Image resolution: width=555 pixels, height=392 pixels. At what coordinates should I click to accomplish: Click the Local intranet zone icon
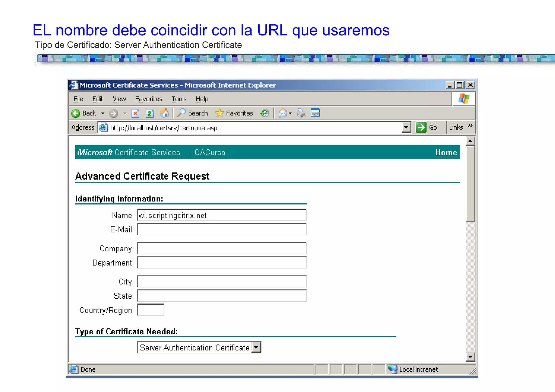click(392, 369)
